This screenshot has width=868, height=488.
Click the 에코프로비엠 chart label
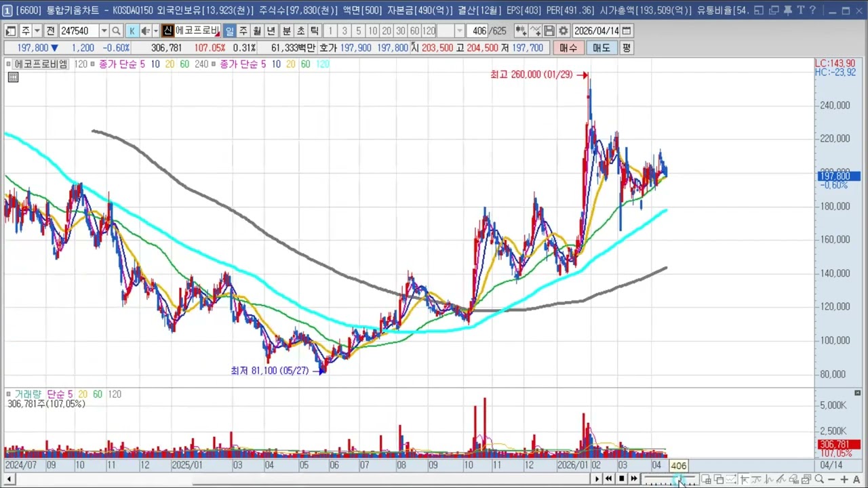point(42,64)
